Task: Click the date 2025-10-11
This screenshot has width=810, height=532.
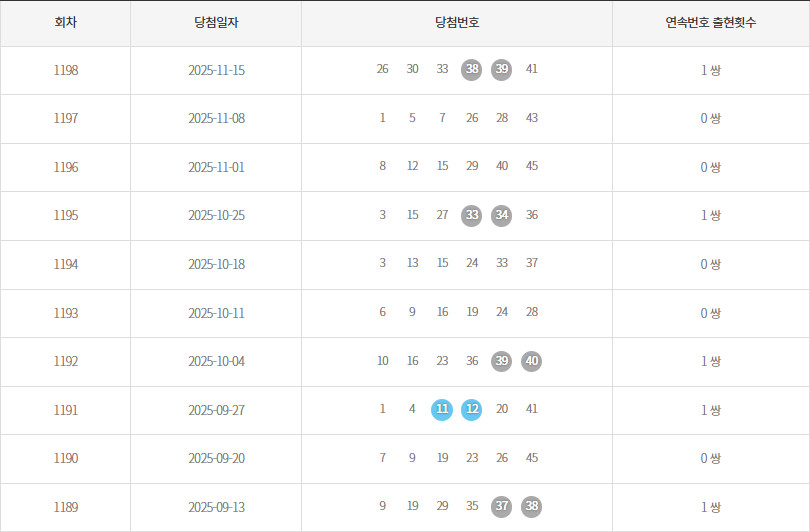Action: pos(216,313)
